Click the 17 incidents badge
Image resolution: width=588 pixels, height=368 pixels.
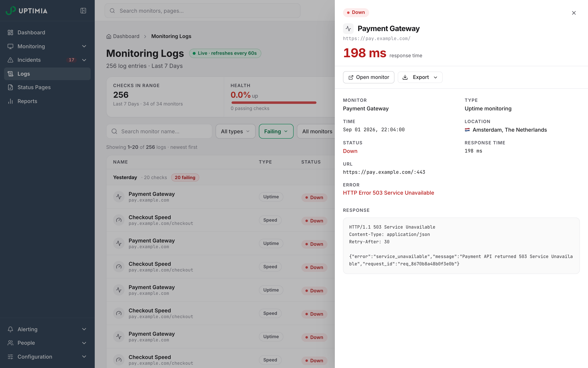coord(71,60)
